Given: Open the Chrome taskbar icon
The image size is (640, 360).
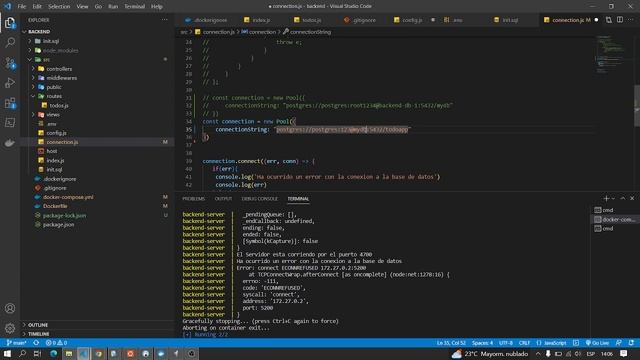Looking at the screenshot, I should pyautogui.click(x=99, y=353).
